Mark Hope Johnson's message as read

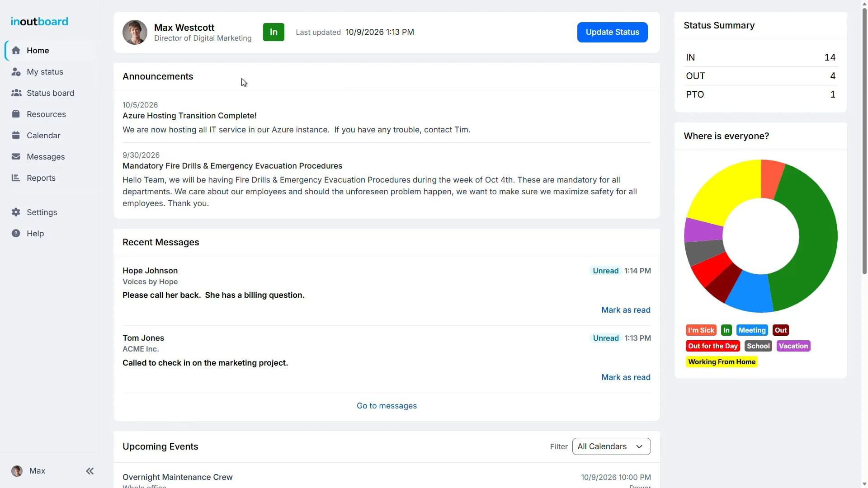626,310
